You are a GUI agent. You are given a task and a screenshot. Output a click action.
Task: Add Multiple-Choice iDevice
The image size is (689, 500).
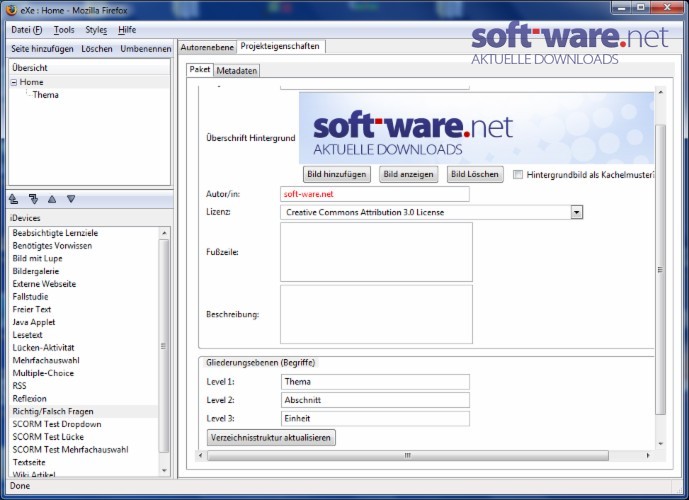tap(43, 373)
